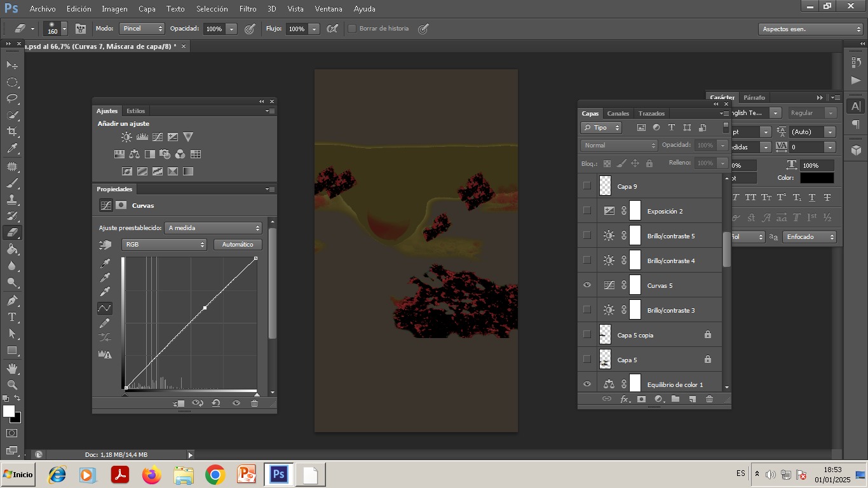Image resolution: width=868 pixels, height=488 pixels.
Task: Create a new layer in Capas panel
Action: [x=692, y=399]
